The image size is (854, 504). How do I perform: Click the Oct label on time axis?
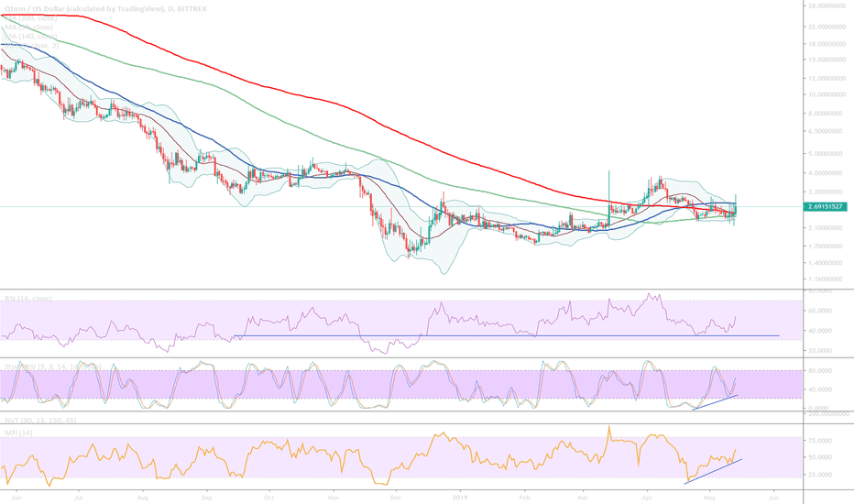pos(268,498)
